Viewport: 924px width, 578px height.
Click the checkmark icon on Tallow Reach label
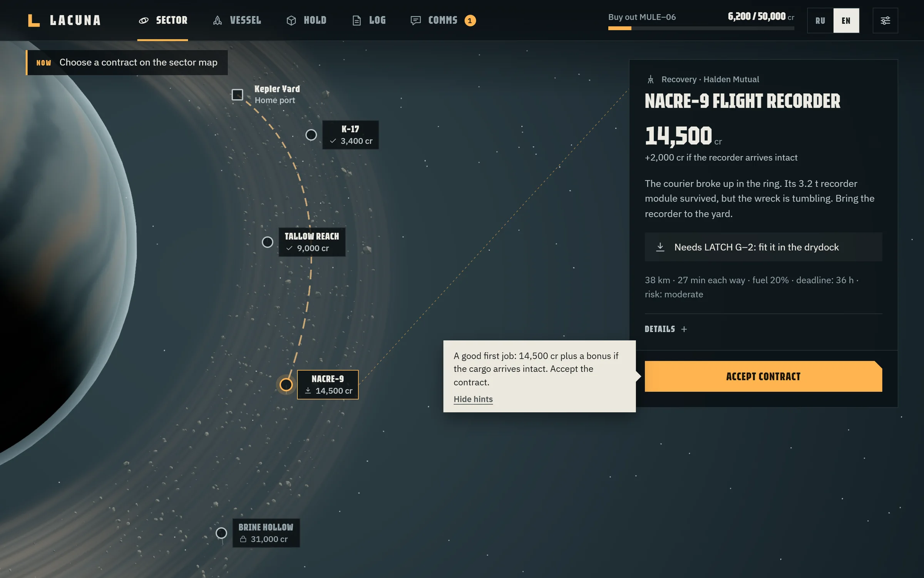[x=289, y=248]
